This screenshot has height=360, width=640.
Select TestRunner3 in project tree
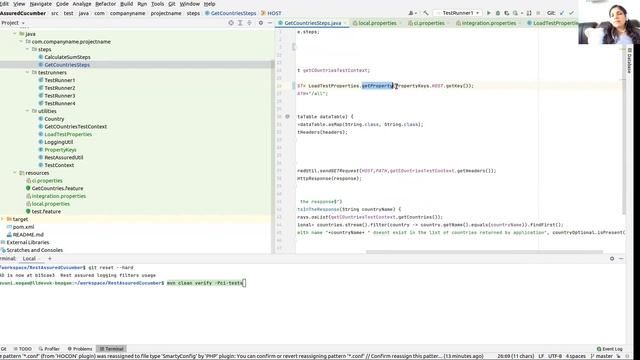[x=60, y=96]
